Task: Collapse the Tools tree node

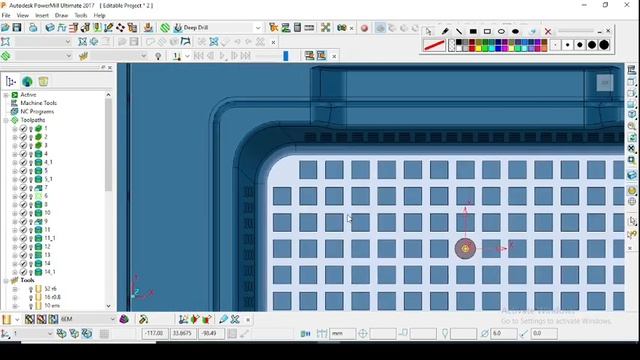Action: (x=6, y=280)
